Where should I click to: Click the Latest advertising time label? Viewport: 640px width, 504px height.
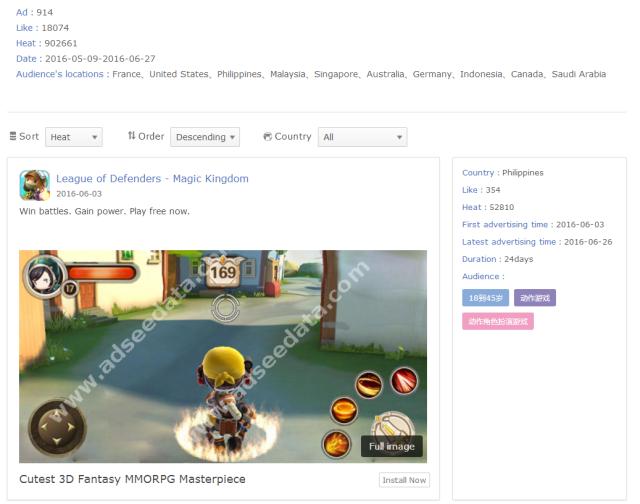(508, 242)
